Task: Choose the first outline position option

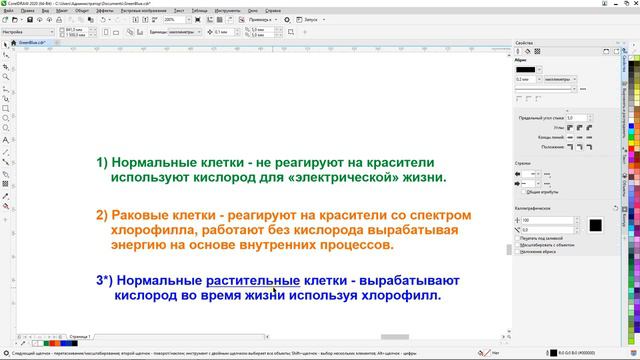Action: click(x=570, y=147)
